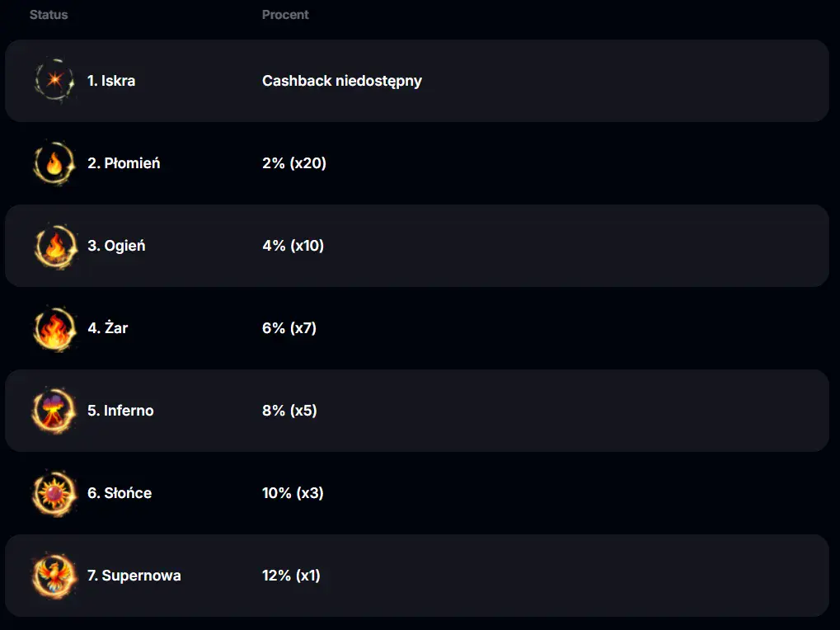Click the Procent column header
Image resolution: width=840 pixels, height=630 pixels.
coord(285,15)
